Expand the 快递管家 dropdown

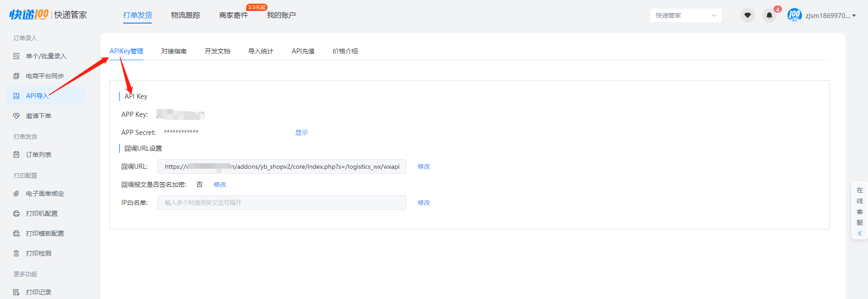click(686, 15)
